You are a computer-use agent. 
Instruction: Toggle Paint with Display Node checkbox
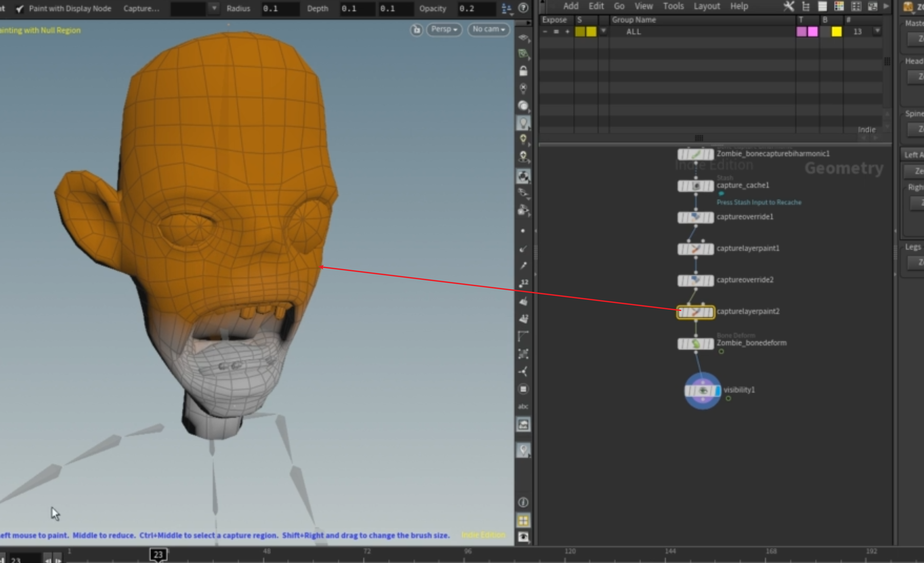point(20,9)
